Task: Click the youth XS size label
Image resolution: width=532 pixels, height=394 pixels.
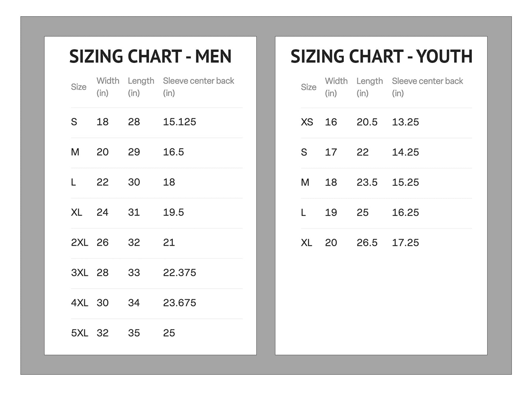Action: pyautogui.click(x=307, y=122)
